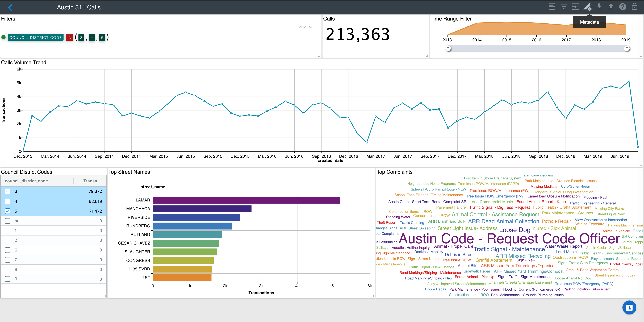Click the RUTLAND bar
The height and width of the screenshot is (322, 644).
click(x=187, y=235)
